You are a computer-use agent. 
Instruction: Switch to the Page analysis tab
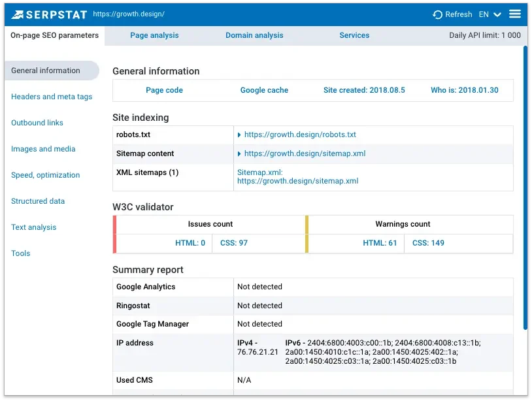(154, 35)
